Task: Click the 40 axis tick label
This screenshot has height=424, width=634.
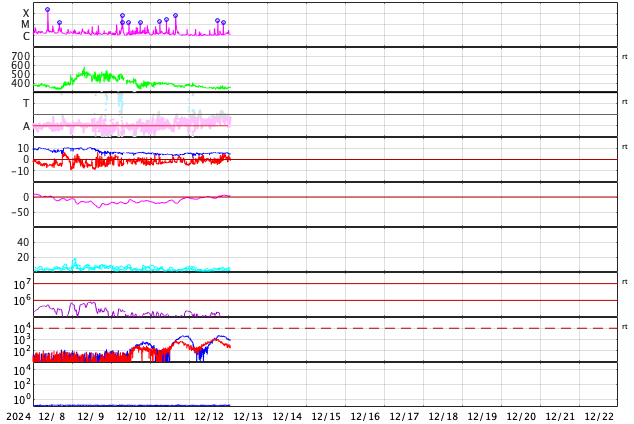Action: [x=23, y=242]
